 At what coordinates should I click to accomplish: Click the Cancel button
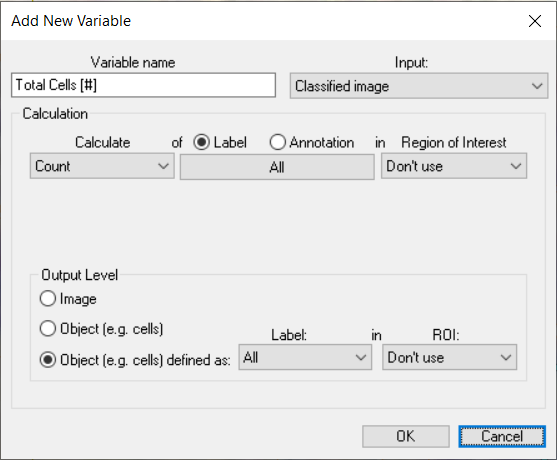[x=502, y=436]
